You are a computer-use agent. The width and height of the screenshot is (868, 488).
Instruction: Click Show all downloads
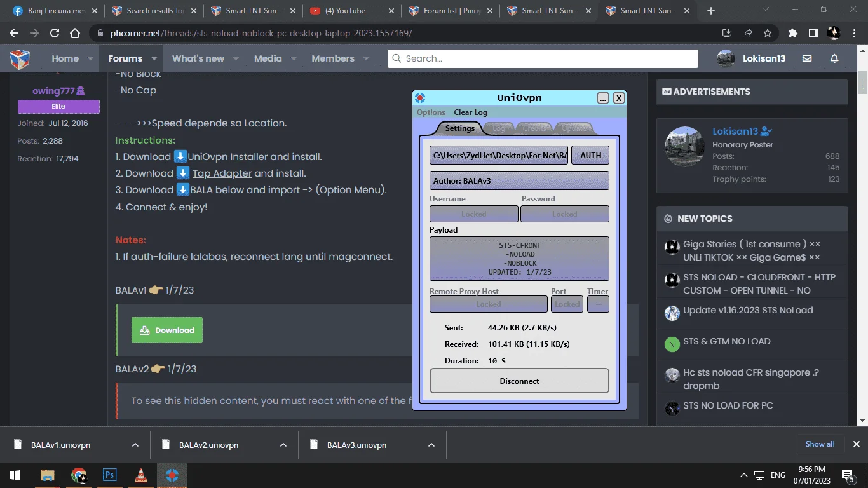point(820,444)
